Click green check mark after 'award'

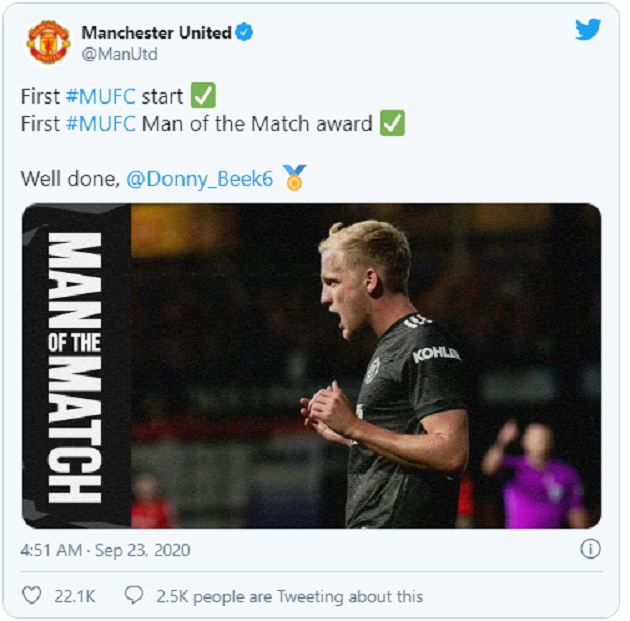[392, 125]
